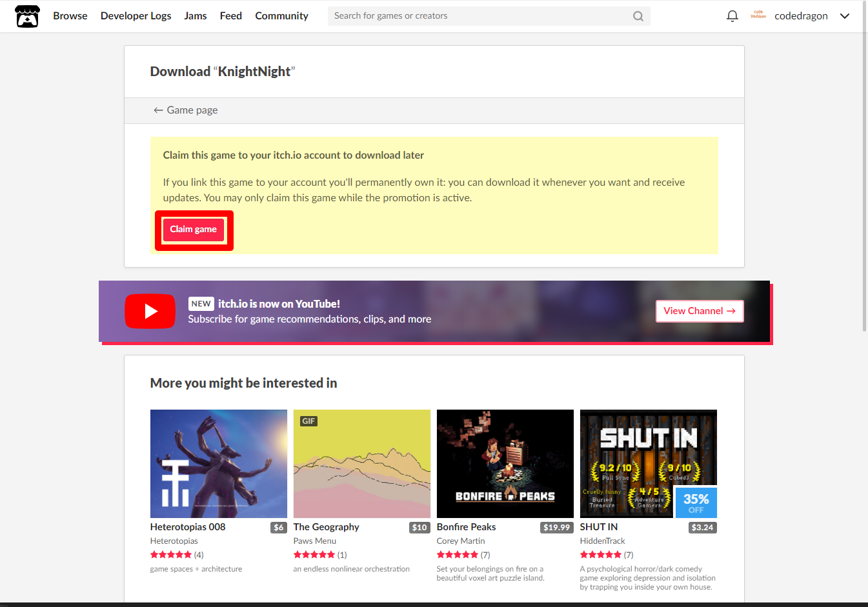Click Bonfire Peaks star rating
The image size is (868, 607).
458,555
